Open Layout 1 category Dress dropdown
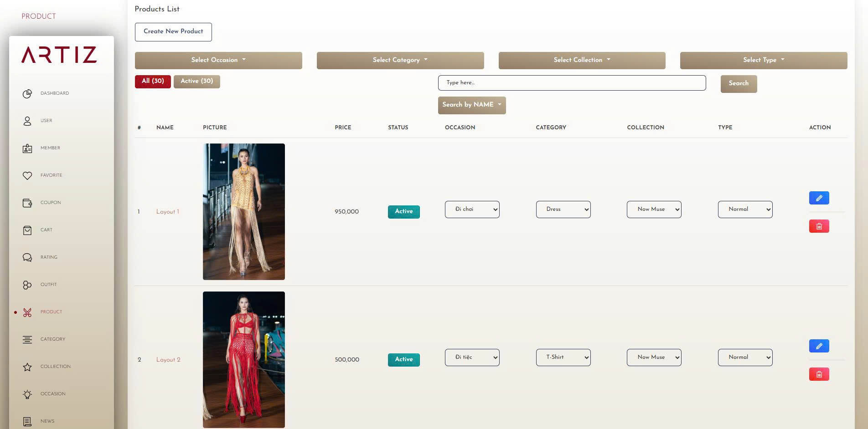This screenshot has height=429, width=868. tap(563, 209)
